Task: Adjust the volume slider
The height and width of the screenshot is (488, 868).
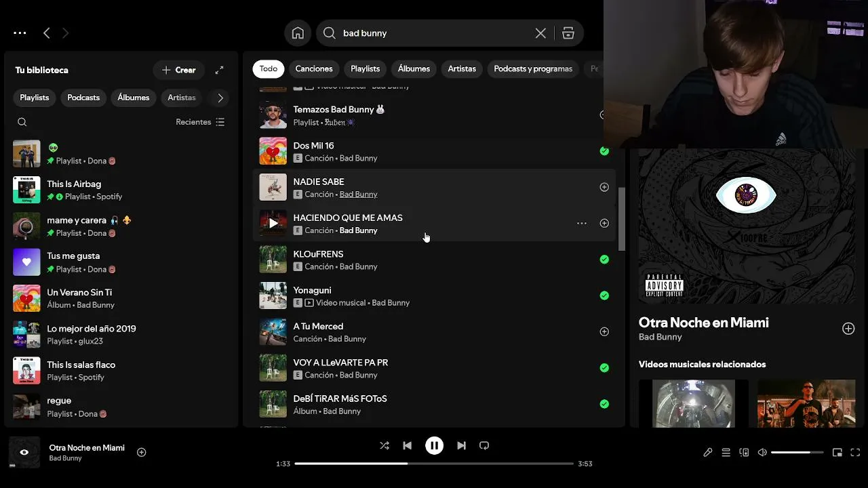Action: [797, 452]
